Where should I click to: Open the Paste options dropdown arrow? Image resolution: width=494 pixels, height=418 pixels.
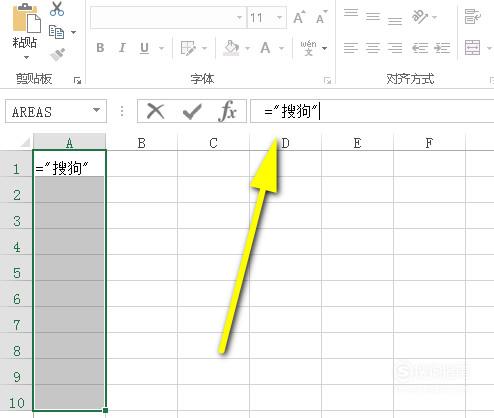point(26,57)
